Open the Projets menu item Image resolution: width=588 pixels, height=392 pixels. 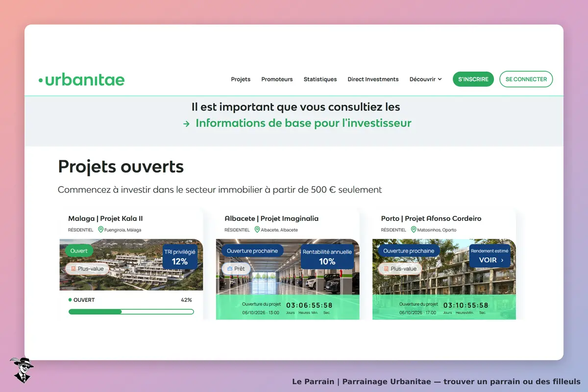(241, 79)
